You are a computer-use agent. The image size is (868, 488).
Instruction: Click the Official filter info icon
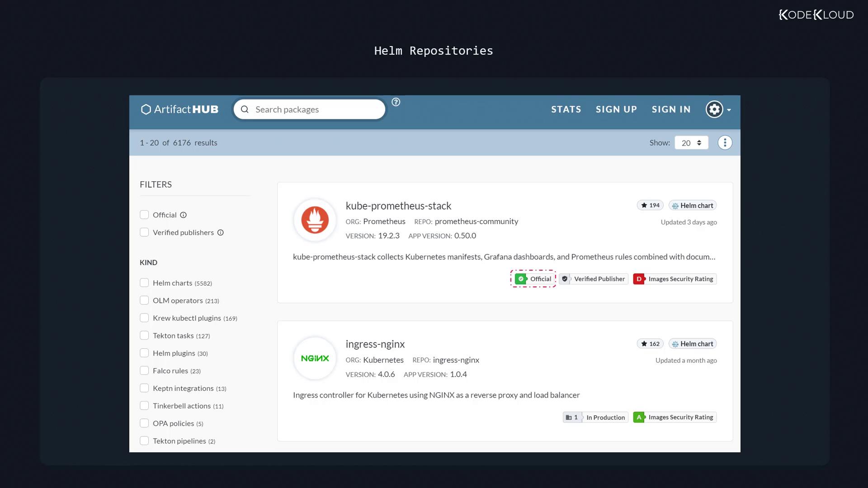183,215
